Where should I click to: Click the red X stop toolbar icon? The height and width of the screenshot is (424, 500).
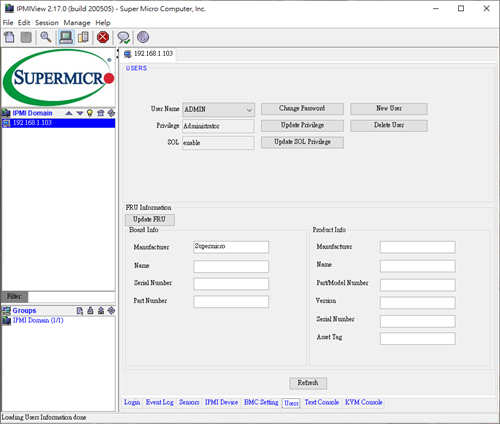coord(103,37)
